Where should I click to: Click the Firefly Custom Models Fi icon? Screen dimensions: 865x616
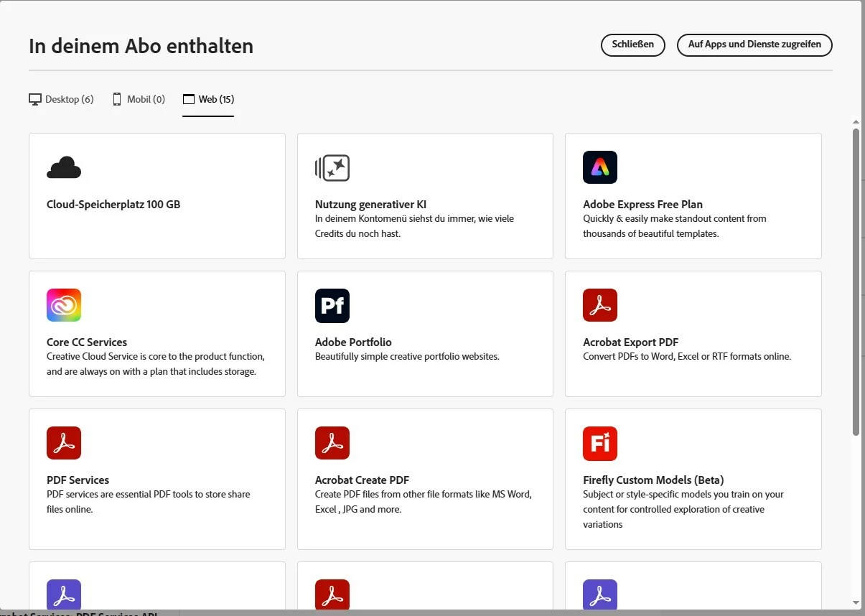click(600, 443)
